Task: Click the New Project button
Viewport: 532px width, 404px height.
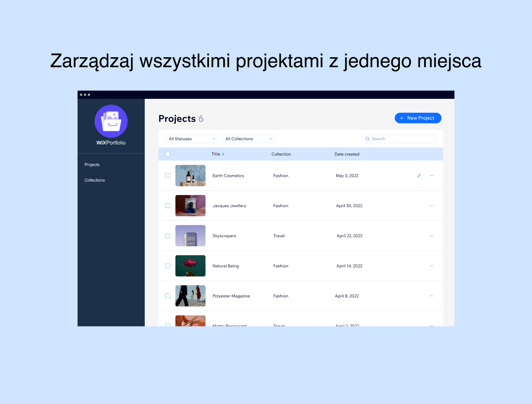Action: tap(418, 118)
